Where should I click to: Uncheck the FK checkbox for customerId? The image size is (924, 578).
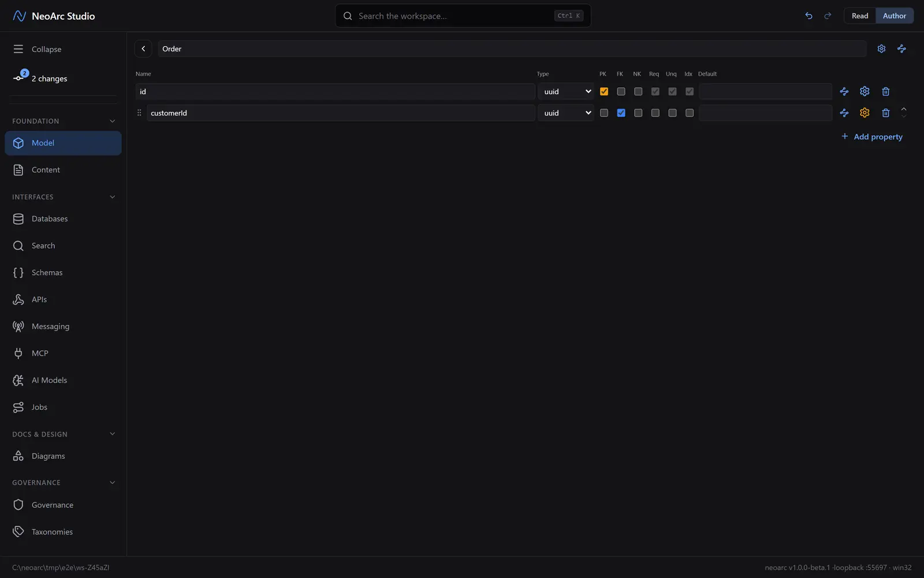(x=621, y=113)
